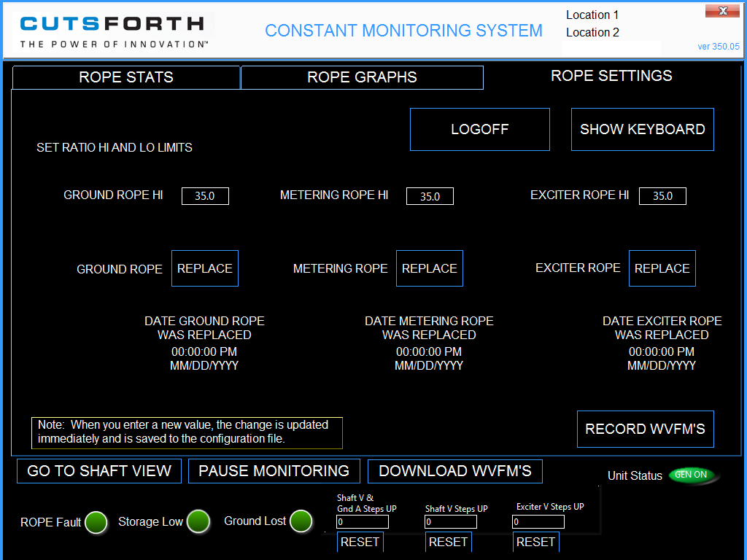This screenshot has height=560, width=747.
Task: Click the LOGOFF button
Action: tap(480, 129)
